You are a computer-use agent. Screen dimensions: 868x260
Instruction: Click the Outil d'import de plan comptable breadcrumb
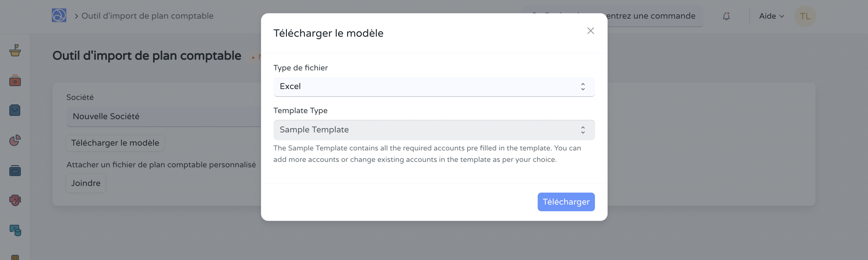click(x=147, y=16)
